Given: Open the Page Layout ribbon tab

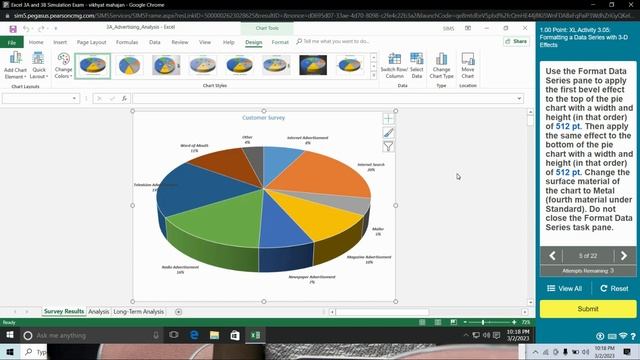Looking at the screenshot, I should (91, 42).
